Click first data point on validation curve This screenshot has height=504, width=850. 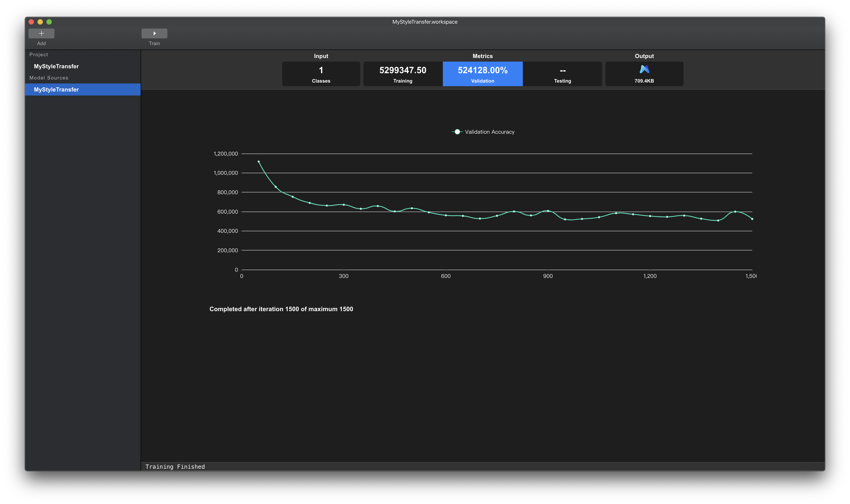259,162
